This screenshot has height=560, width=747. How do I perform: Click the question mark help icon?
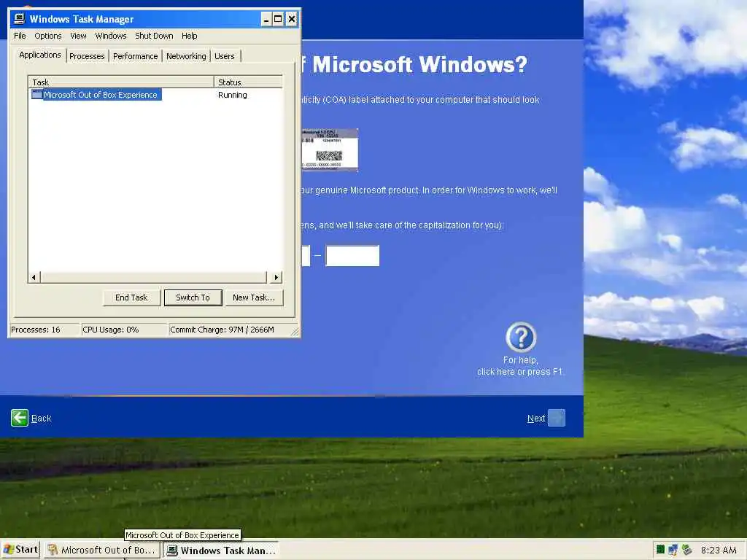pyautogui.click(x=521, y=337)
